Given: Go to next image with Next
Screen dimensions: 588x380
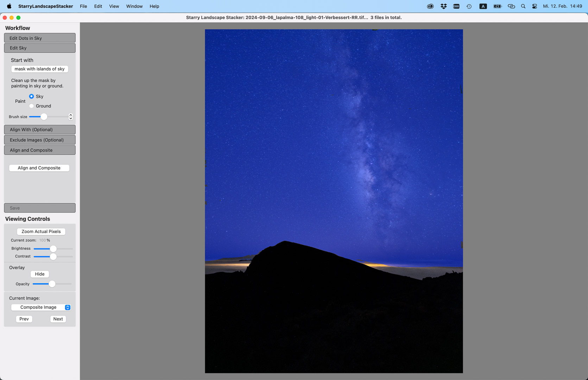Looking at the screenshot, I should coord(58,319).
